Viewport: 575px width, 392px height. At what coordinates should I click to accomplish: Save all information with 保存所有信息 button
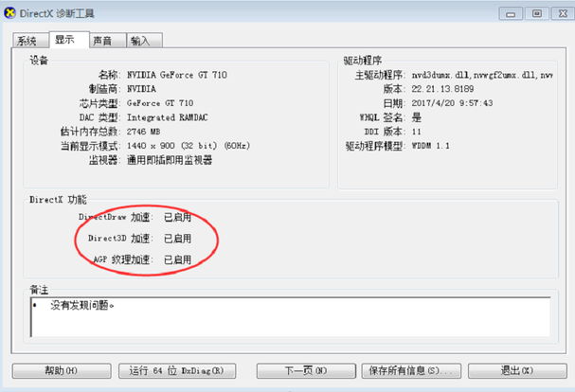tap(411, 371)
